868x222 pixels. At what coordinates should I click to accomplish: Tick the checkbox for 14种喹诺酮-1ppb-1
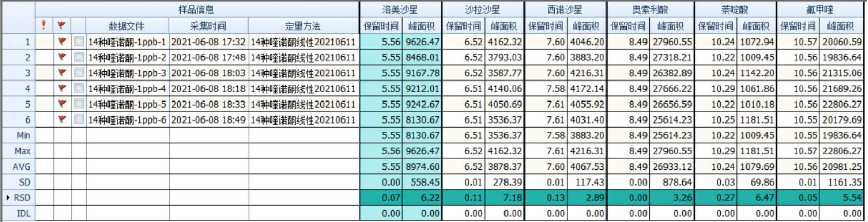(78, 41)
